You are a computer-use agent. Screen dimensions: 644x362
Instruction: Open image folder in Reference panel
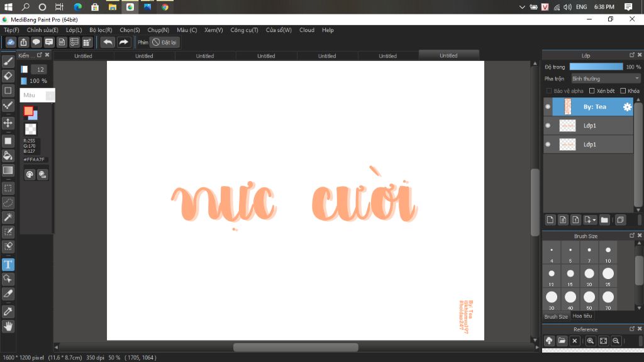tap(562, 341)
